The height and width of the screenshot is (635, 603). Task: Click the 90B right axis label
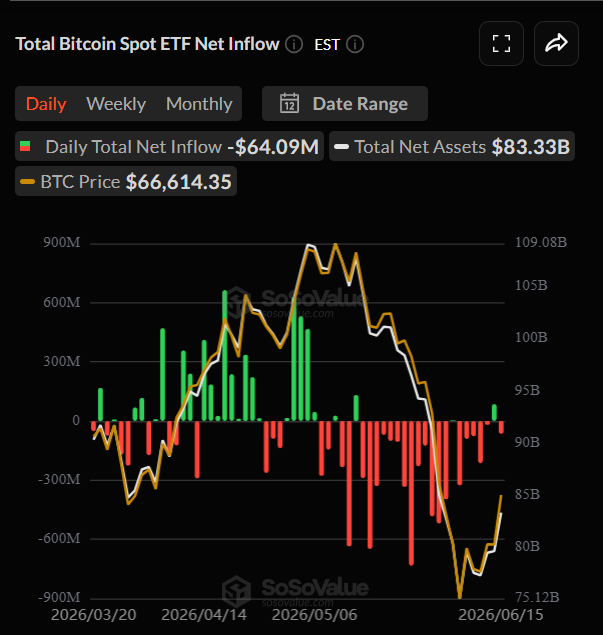pyautogui.click(x=527, y=442)
